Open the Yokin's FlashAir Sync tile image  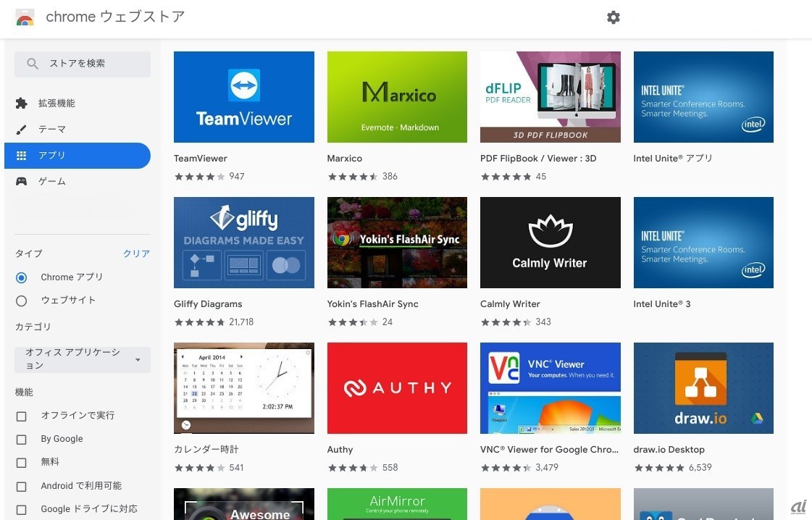click(397, 243)
